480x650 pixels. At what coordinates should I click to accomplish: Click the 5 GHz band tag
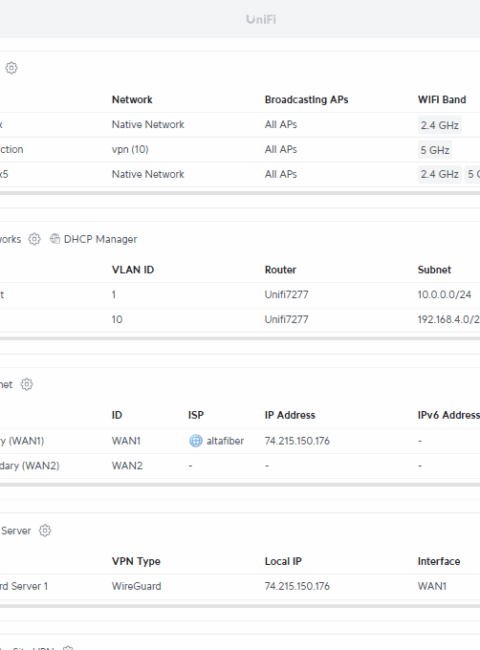(x=435, y=150)
